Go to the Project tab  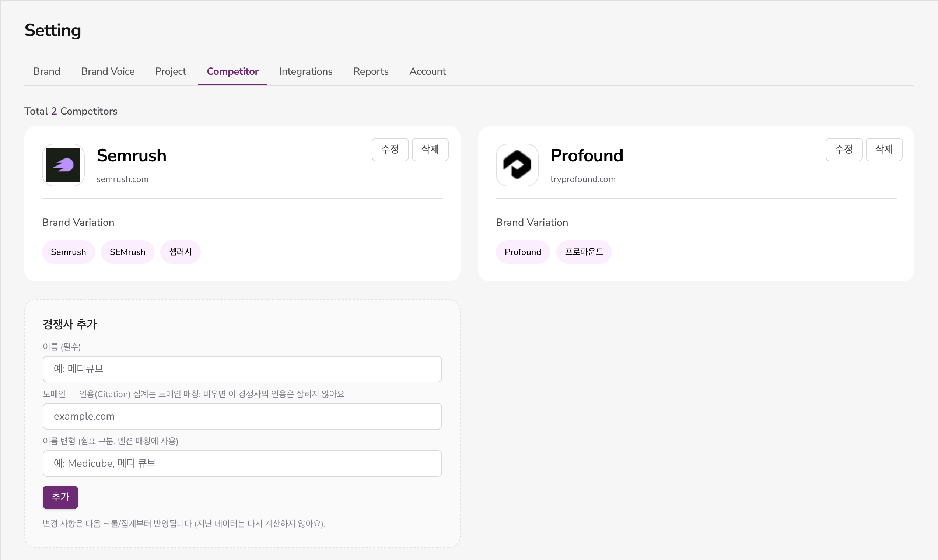[x=171, y=71]
